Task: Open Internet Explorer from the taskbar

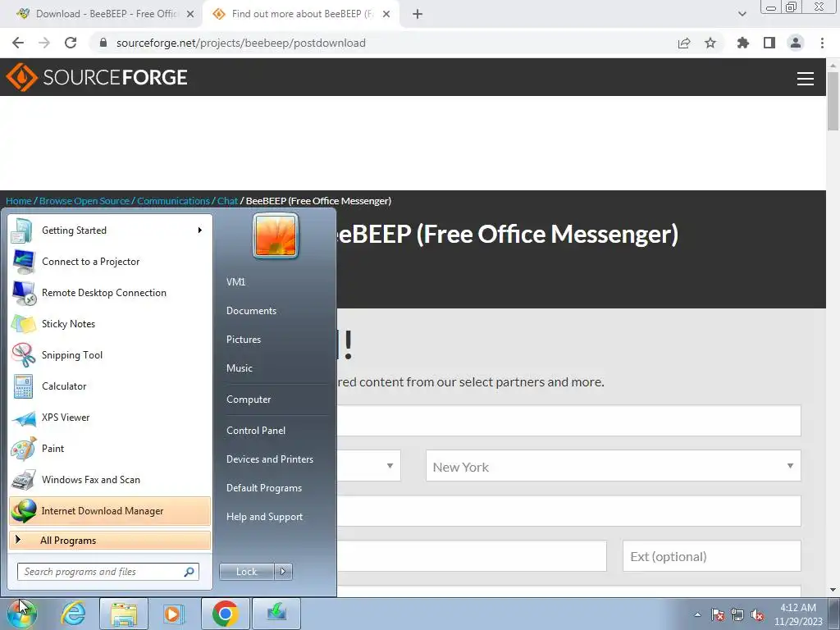Action: coord(73,614)
